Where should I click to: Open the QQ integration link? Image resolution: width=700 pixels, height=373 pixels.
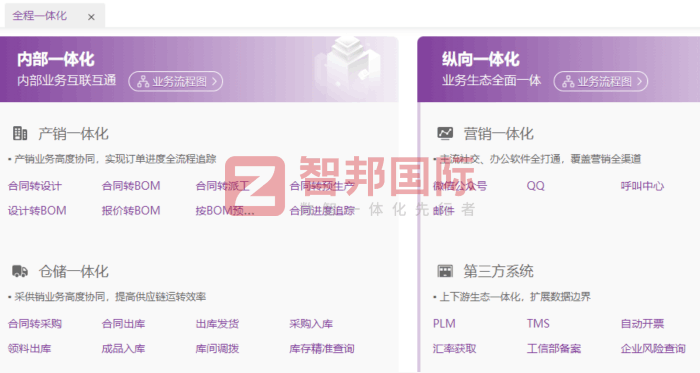(x=536, y=186)
